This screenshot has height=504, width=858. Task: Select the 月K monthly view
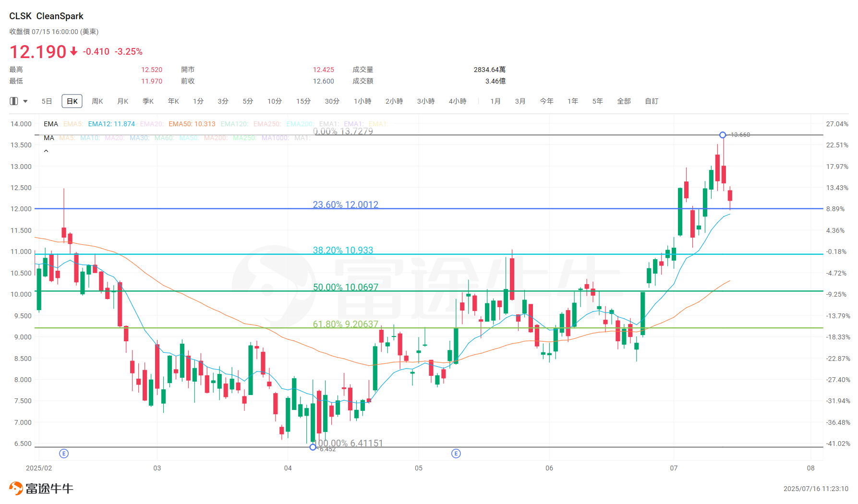(122, 101)
